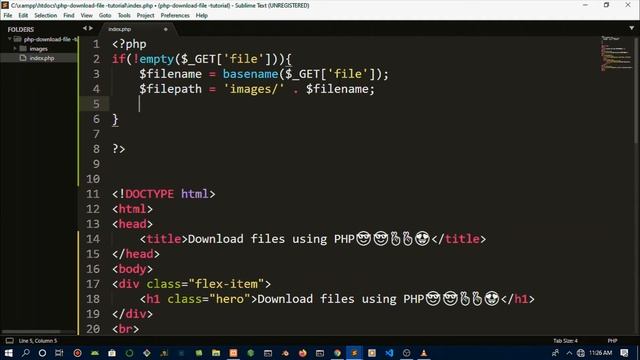640x360 pixels.
Task: Click Line 5, Column 5 in status bar
Action: coord(38,340)
